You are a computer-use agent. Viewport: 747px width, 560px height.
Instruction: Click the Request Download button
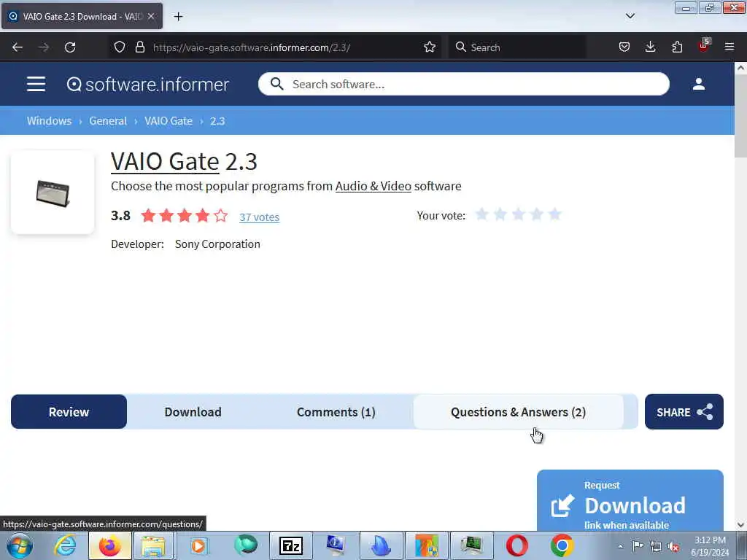[630, 501]
